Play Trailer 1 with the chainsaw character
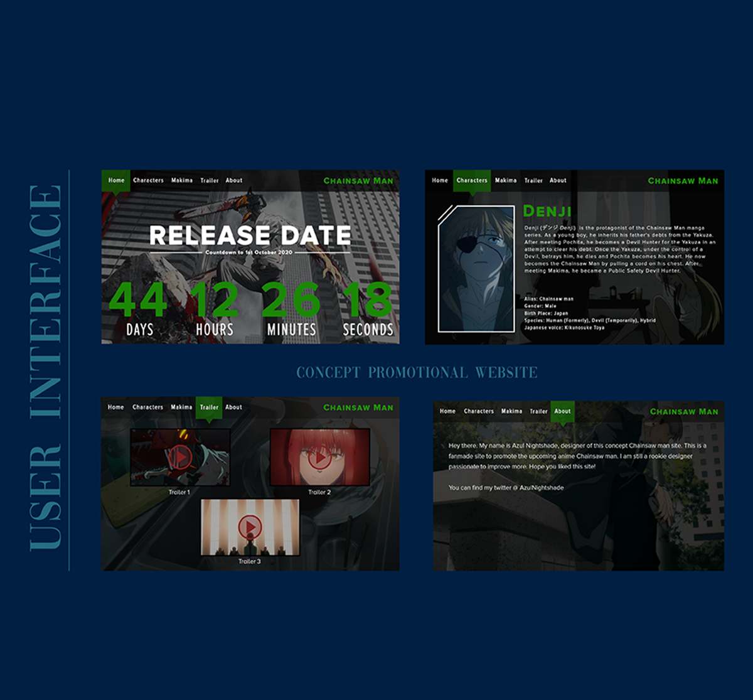Image resolution: width=753 pixels, height=700 pixels. pyautogui.click(x=179, y=457)
